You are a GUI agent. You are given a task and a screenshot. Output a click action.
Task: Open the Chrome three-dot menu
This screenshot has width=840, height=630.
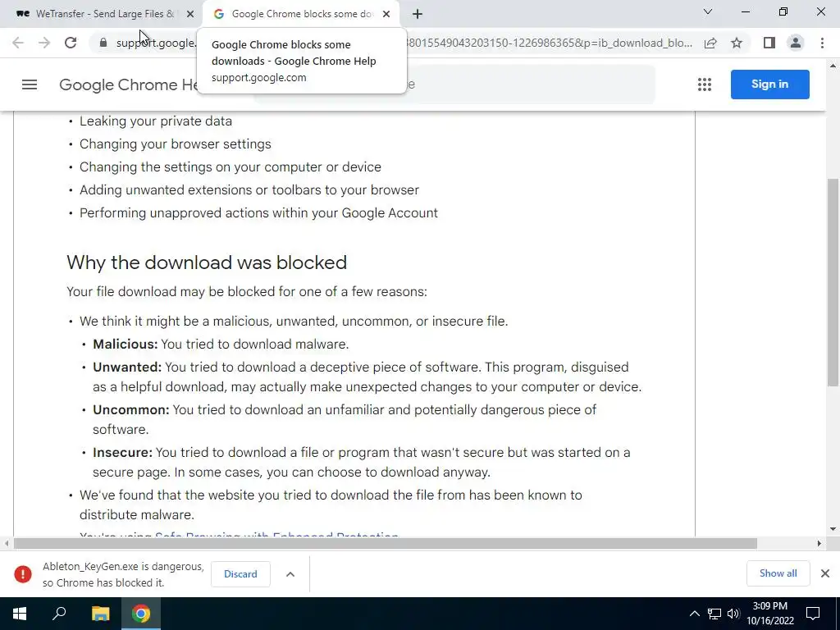coord(822,43)
